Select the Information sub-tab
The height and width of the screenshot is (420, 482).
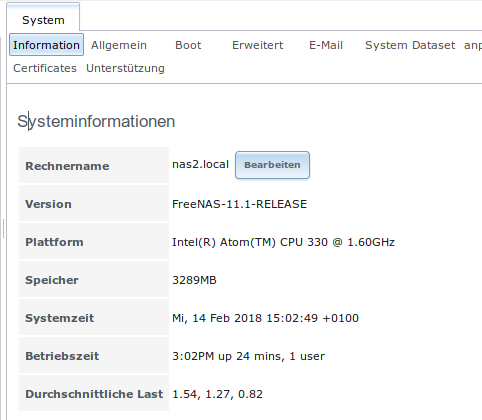tap(46, 45)
